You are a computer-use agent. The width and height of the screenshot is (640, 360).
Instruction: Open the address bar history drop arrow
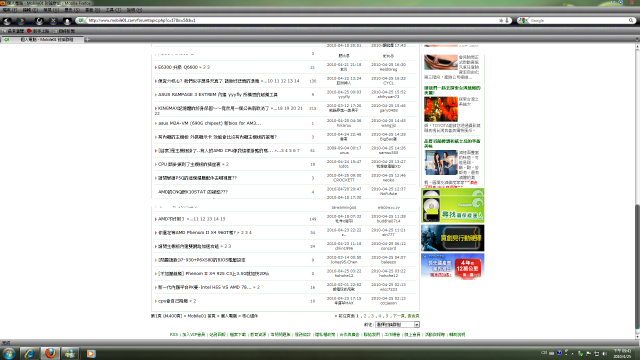click(507, 20)
